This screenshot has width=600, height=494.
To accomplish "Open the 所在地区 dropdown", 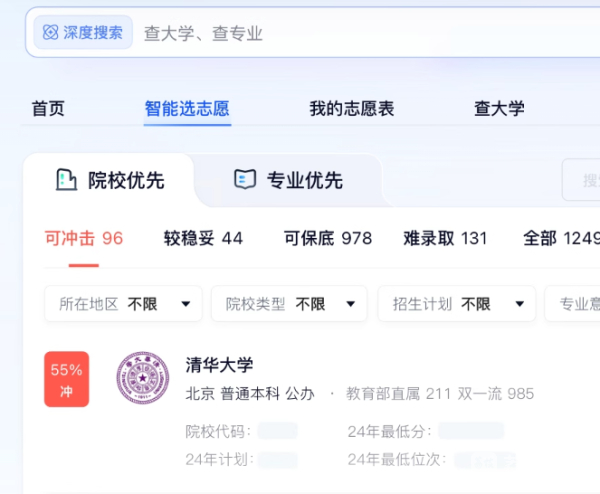I will click(x=123, y=304).
